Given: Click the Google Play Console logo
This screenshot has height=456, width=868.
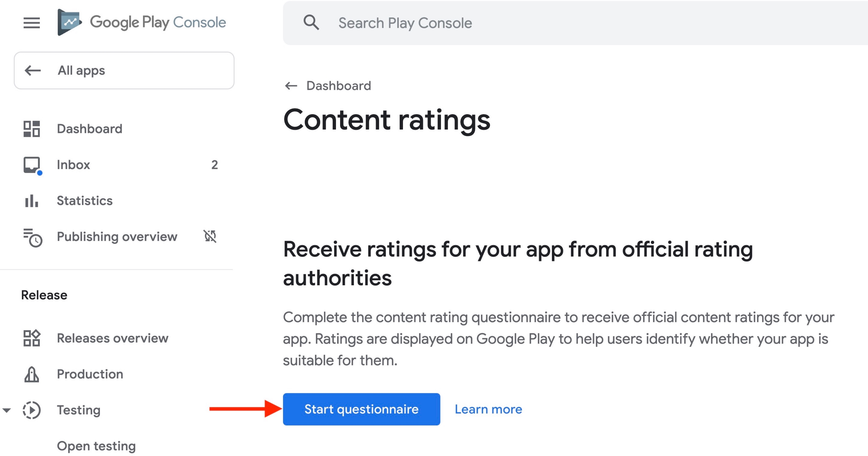Looking at the screenshot, I should point(69,22).
